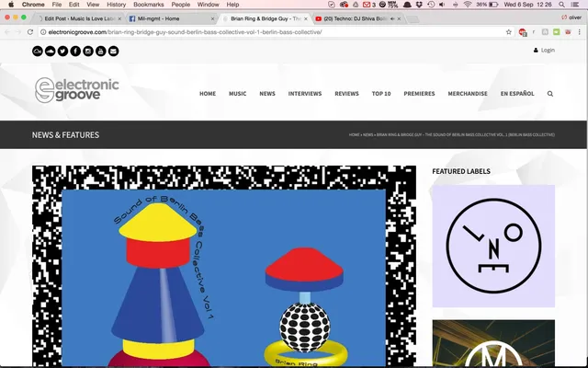Open the EN ESPAÑOL navigation item
This screenshot has height=368, width=588.
tap(517, 94)
